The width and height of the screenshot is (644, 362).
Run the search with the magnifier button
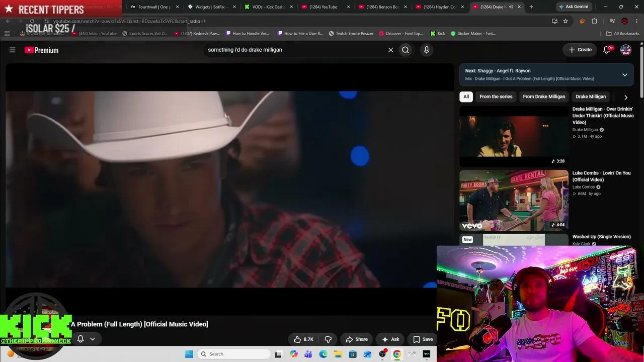point(406,50)
